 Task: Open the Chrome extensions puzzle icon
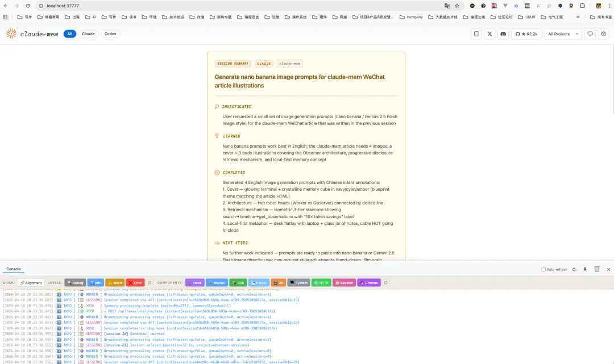click(x=582, y=6)
